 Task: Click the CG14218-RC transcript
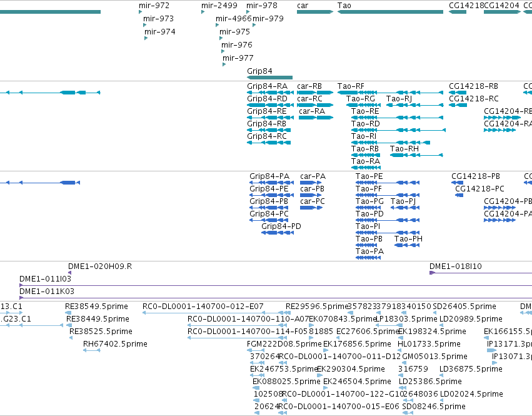(x=458, y=105)
